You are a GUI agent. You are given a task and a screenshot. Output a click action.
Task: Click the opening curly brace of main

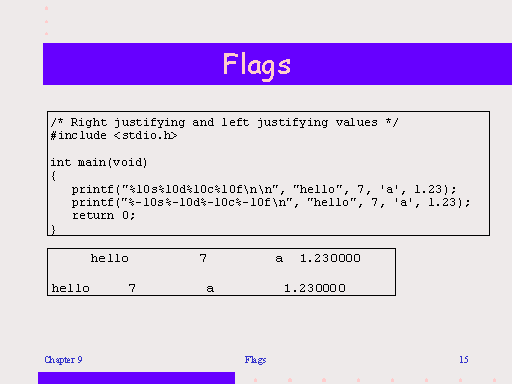tap(53, 176)
